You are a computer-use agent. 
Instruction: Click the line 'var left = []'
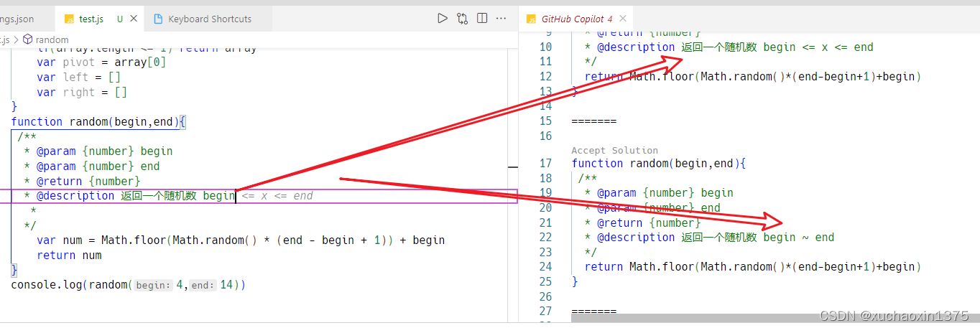tap(79, 77)
